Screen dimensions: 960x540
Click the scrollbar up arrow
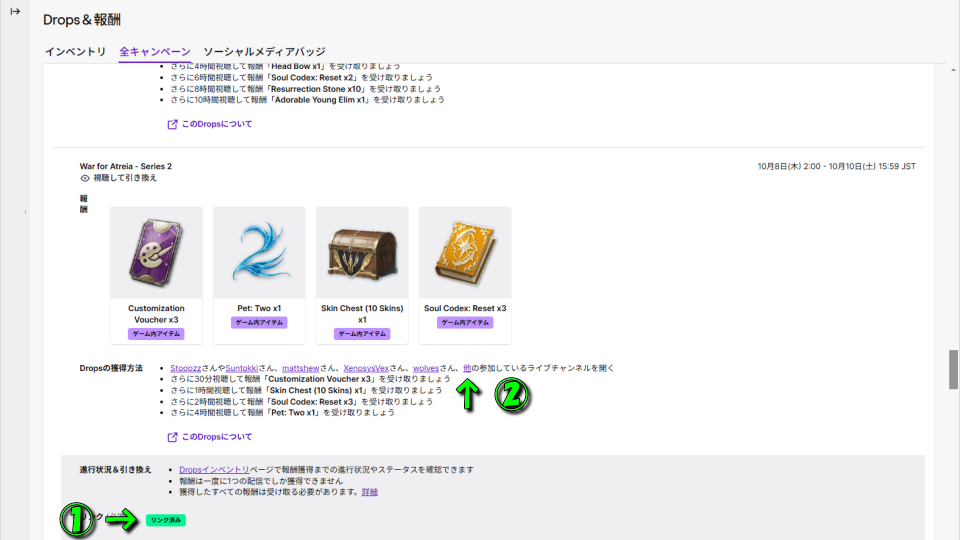pyautogui.click(x=953, y=70)
